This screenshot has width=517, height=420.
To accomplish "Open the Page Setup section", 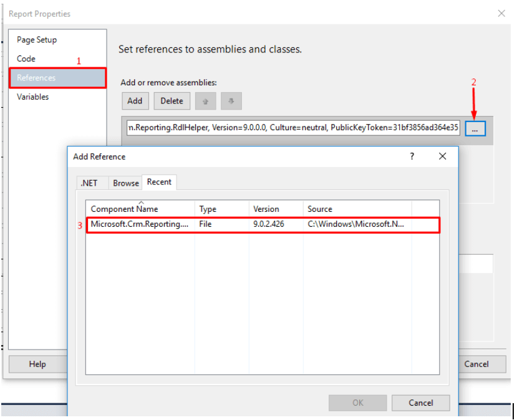I will click(x=37, y=39).
